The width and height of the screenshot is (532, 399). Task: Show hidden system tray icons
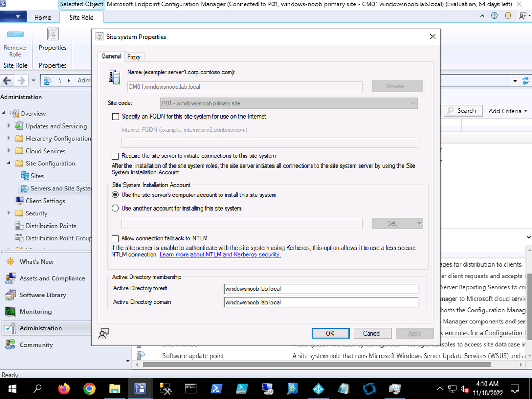(440, 389)
